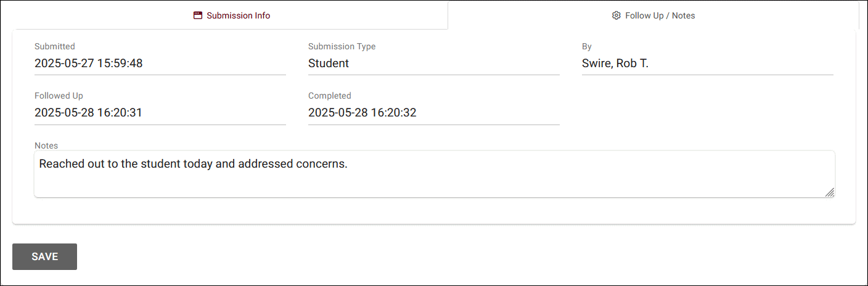Click the Submitted date value 2025-05-27 15:59:48

[x=89, y=63]
